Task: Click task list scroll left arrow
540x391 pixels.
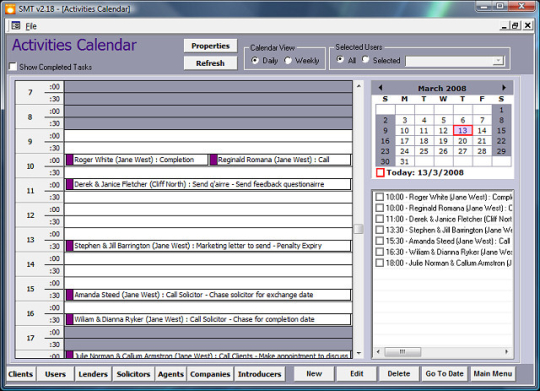Action: pos(378,352)
